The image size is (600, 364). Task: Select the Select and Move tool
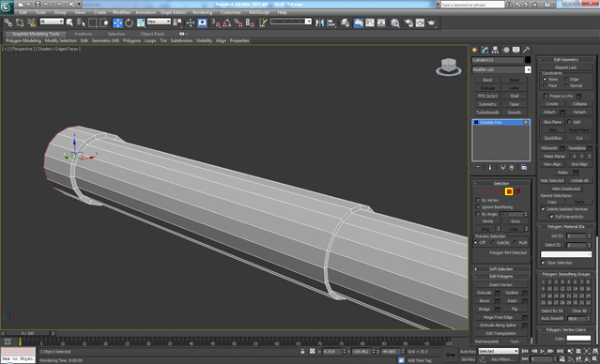click(x=117, y=23)
